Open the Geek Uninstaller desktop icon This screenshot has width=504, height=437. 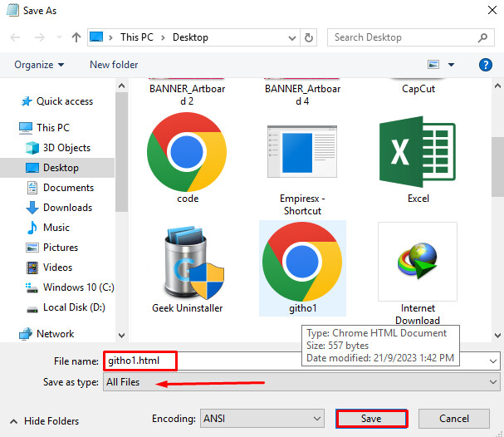(185, 262)
